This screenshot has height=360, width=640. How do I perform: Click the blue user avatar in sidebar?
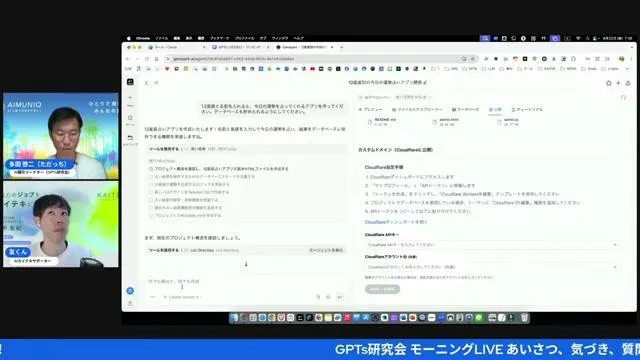tap(130, 291)
